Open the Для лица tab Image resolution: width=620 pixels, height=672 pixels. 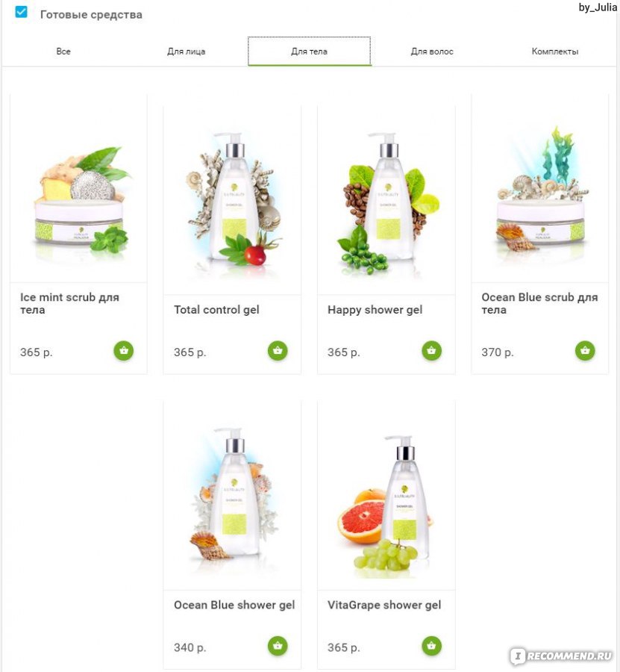(187, 52)
